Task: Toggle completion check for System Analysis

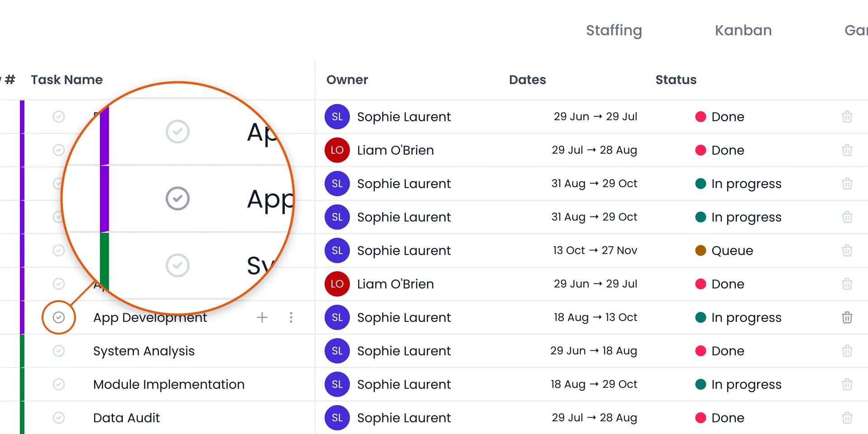Action: pos(59,351)
